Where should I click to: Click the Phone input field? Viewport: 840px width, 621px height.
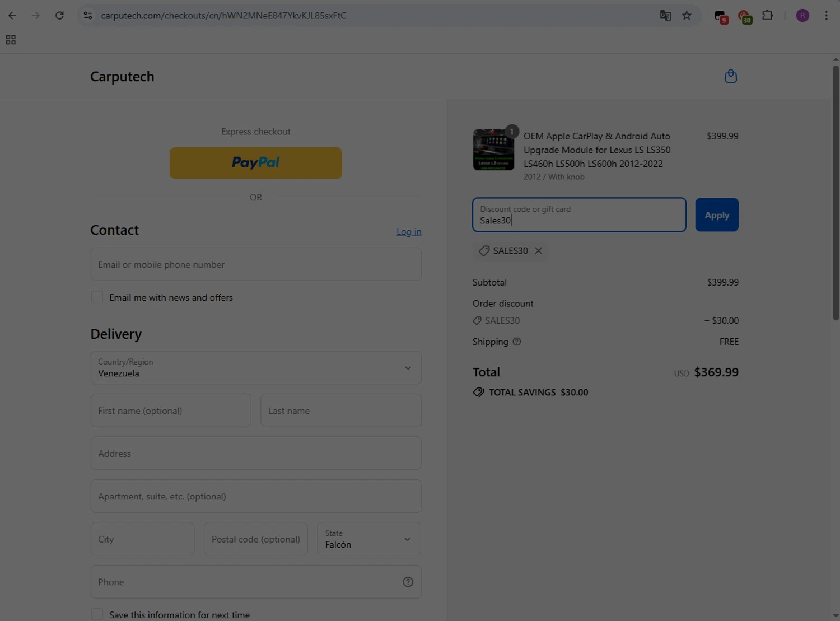[x=256, y=582]
